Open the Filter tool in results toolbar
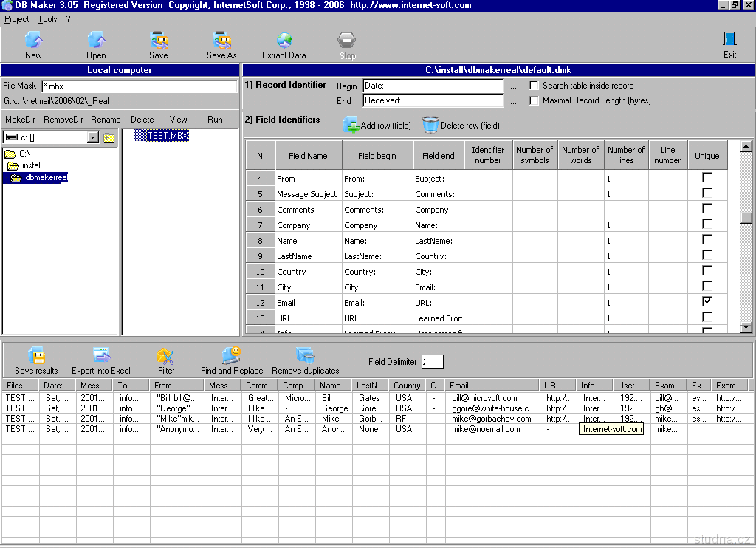Image resolution: width=756 pixels, height=548 pixels. pos(165,357)
